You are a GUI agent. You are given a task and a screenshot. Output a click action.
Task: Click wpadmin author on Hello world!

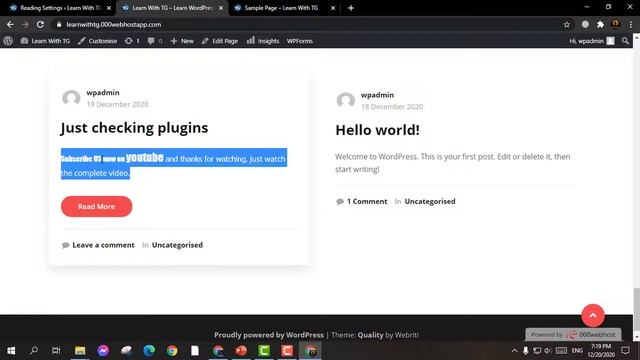coord(377,95)
